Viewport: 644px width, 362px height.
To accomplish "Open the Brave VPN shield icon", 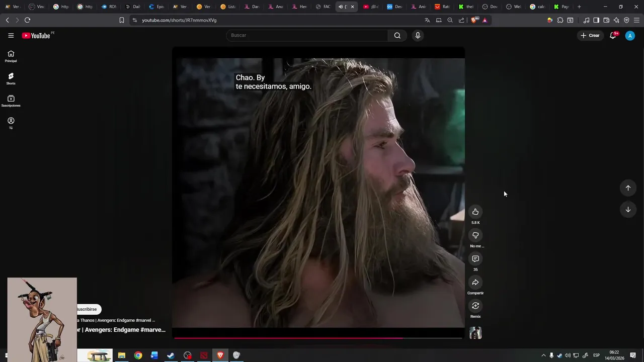I will tap(626, 20).
